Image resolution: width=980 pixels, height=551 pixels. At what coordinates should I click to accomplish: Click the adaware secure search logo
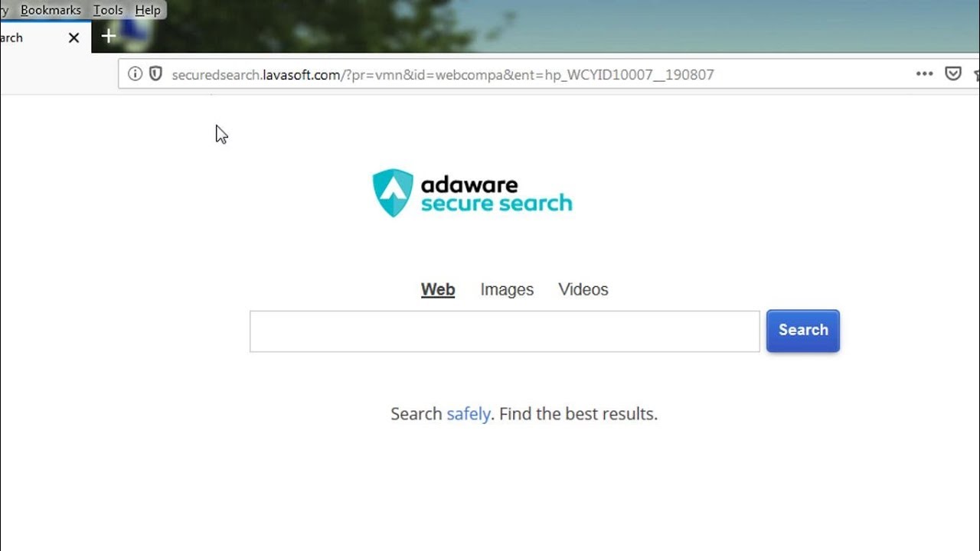[472, 193]
